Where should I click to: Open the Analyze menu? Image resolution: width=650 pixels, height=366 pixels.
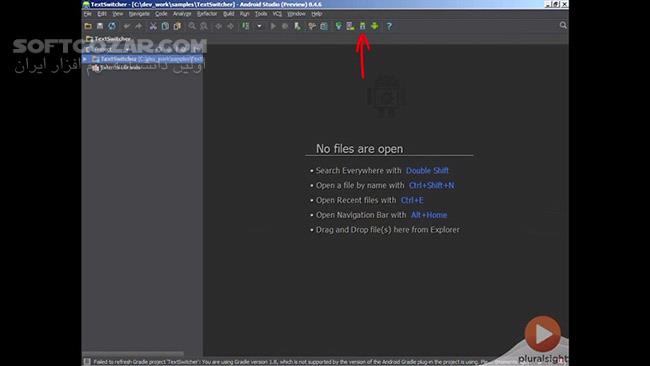182,14
